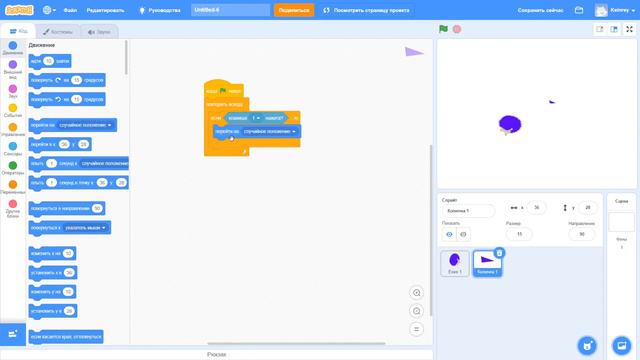The width and height of the screenshot is (640, 360).
Task: Click the workspace horizontal scrollbar
Action: coord(296,343)
